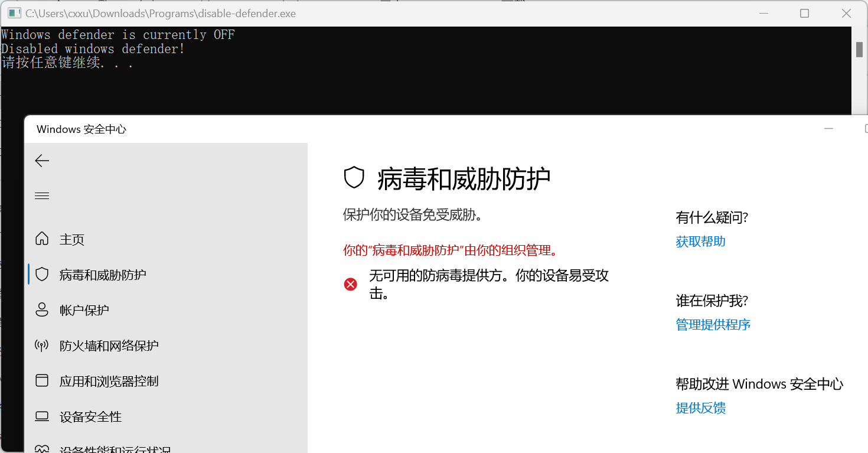Click the back arrow in Windows Security
868x453 pixels.
(42, 161)
